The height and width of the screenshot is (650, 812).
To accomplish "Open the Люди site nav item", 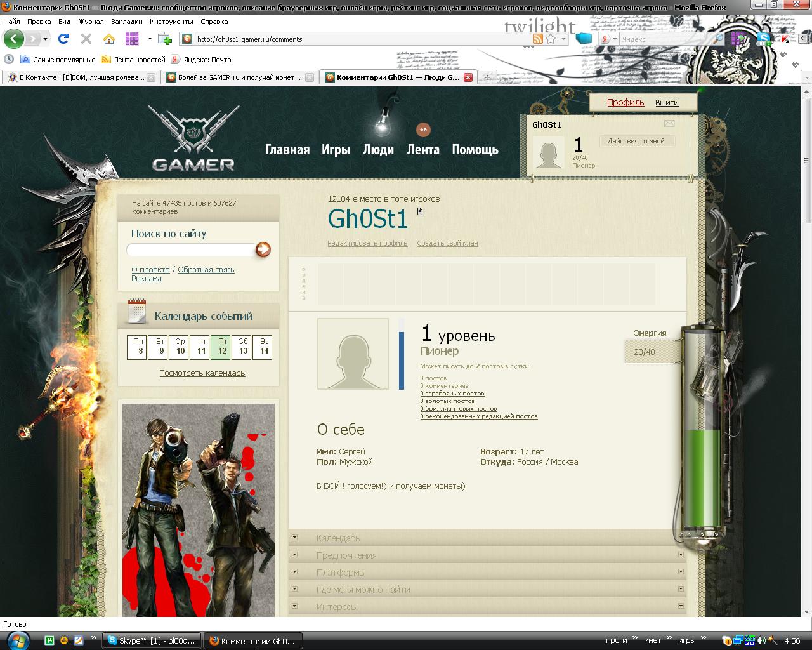I will click(379, 150).
